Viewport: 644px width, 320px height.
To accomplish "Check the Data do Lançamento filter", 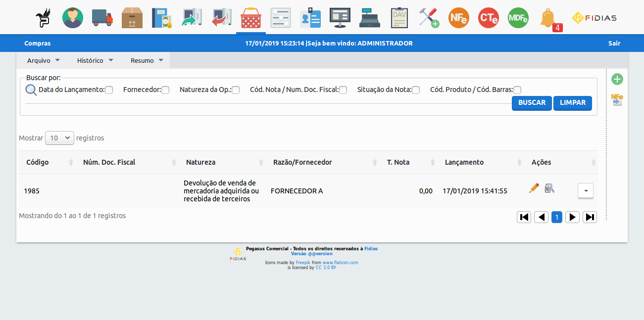I will point(108,90).
